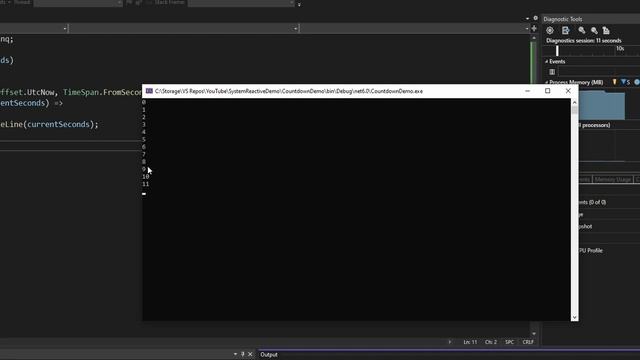The width and height of the screenshot is (640, 360).
Task: Click the blue snapshot marker legend icon
Action: point(624,82)
